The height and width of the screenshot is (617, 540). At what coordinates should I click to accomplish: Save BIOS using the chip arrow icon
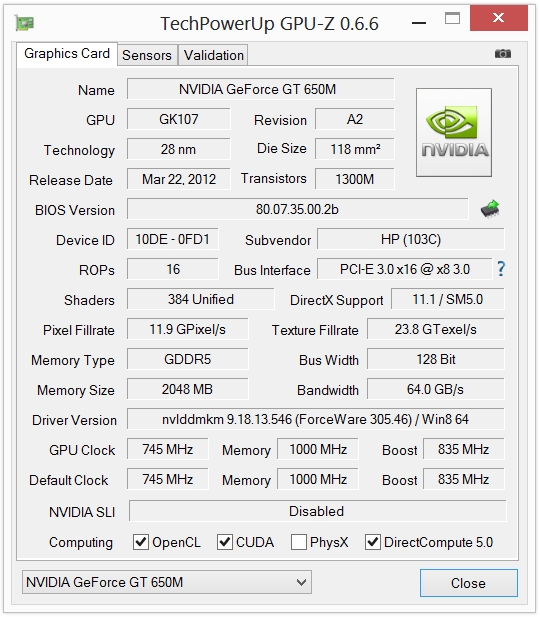pyautogui.click(x=490, y=209)
